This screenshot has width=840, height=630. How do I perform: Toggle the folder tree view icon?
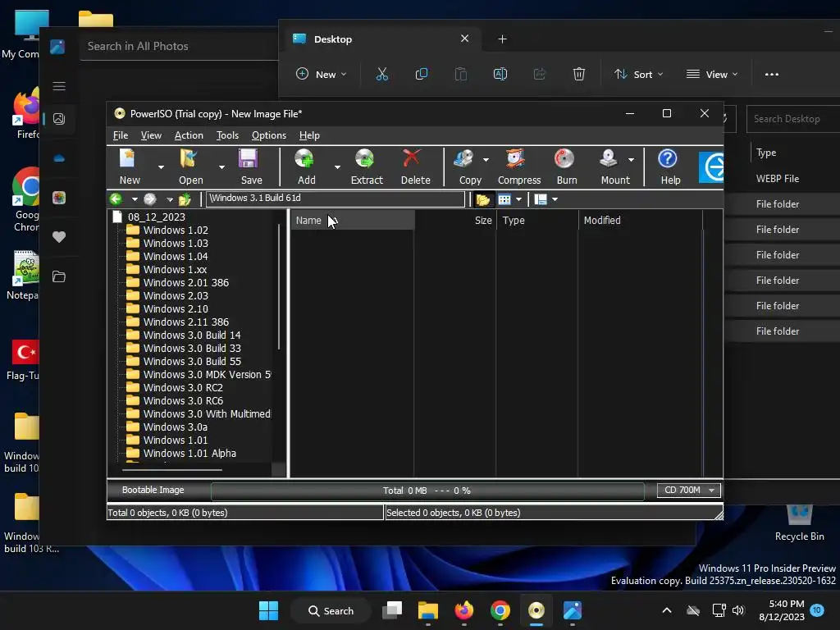pyautogui.click(x=482, y=199)
